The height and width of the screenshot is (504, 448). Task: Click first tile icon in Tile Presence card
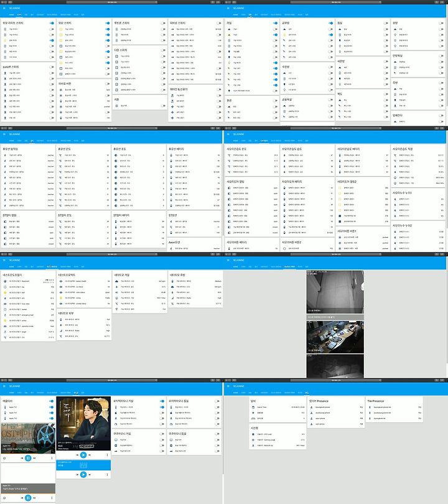[370, 408]
